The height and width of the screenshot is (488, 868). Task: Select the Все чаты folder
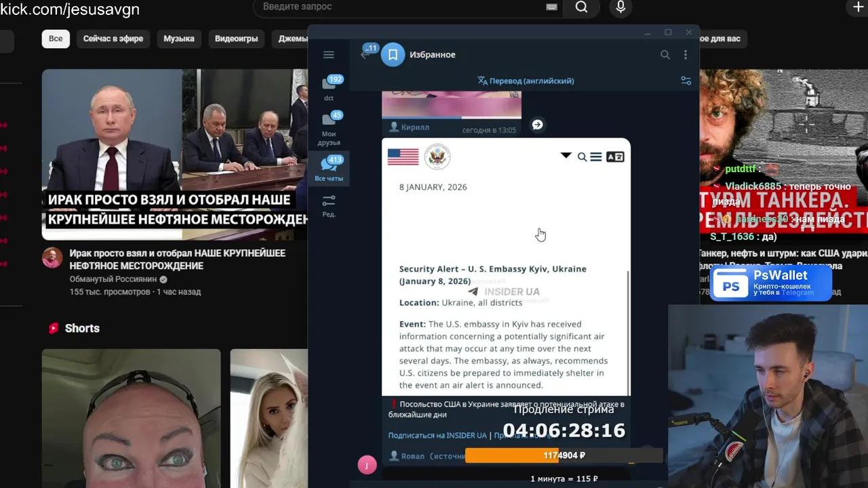point(329,169)
